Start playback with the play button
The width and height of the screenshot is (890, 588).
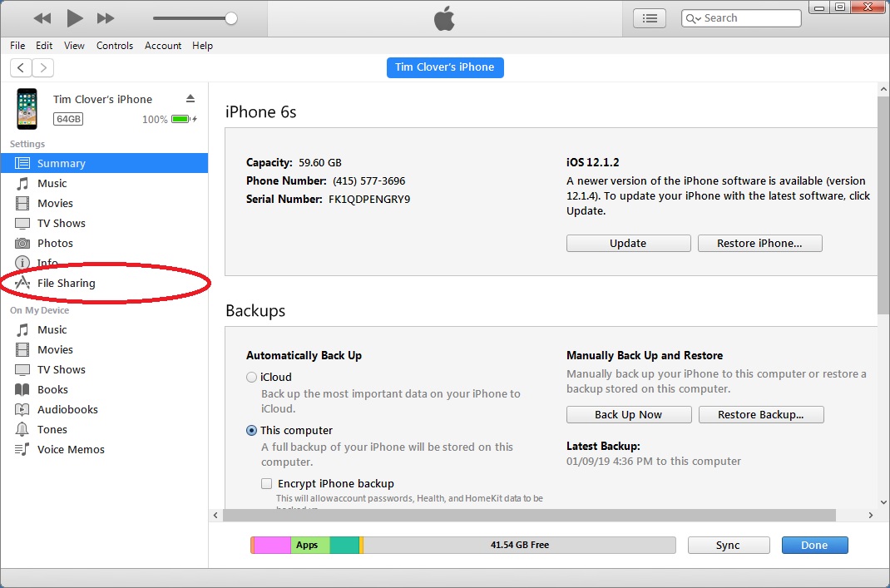[x=74, y=18]
